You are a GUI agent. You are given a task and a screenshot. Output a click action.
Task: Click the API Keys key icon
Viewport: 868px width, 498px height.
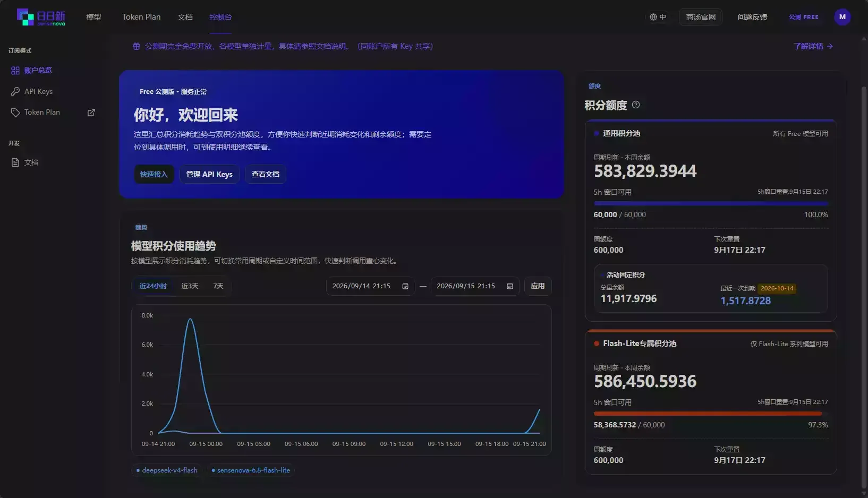15,91
